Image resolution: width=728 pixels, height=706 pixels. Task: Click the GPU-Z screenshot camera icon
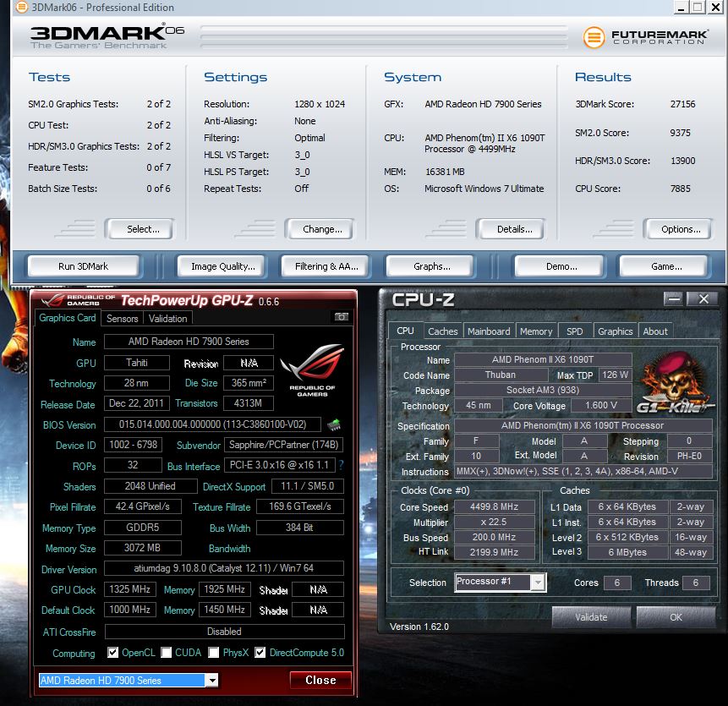pos(342,316)
